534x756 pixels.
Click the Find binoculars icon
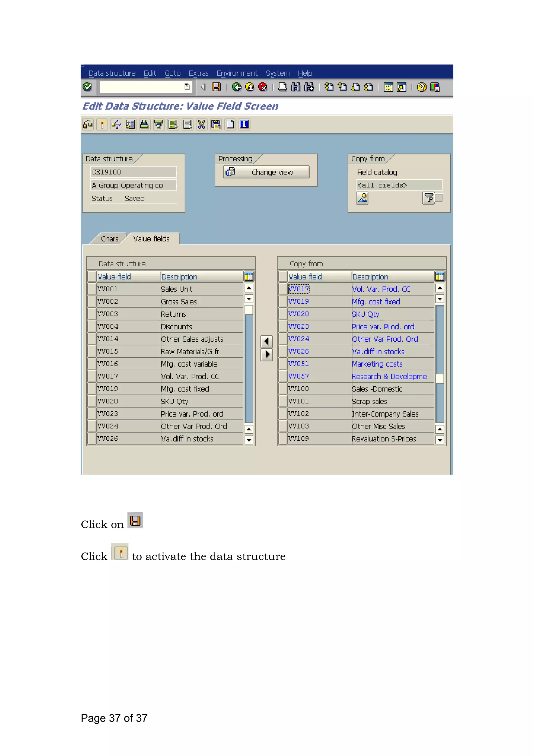click(295, 87)
